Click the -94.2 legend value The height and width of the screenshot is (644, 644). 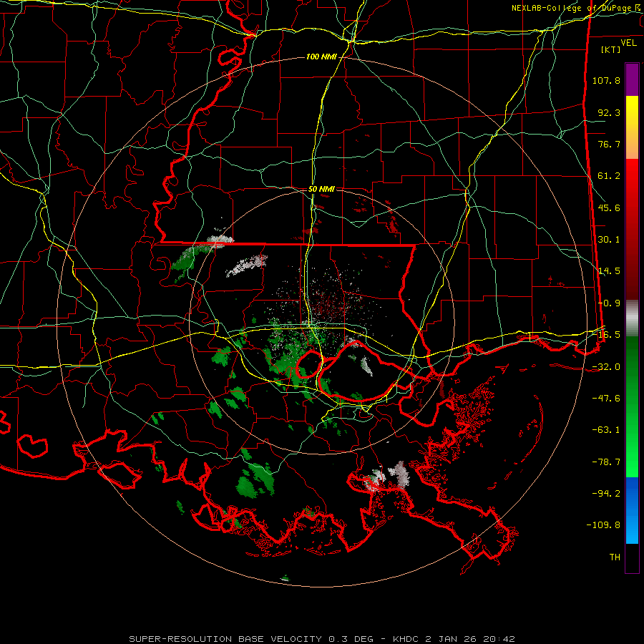point(606,493)
